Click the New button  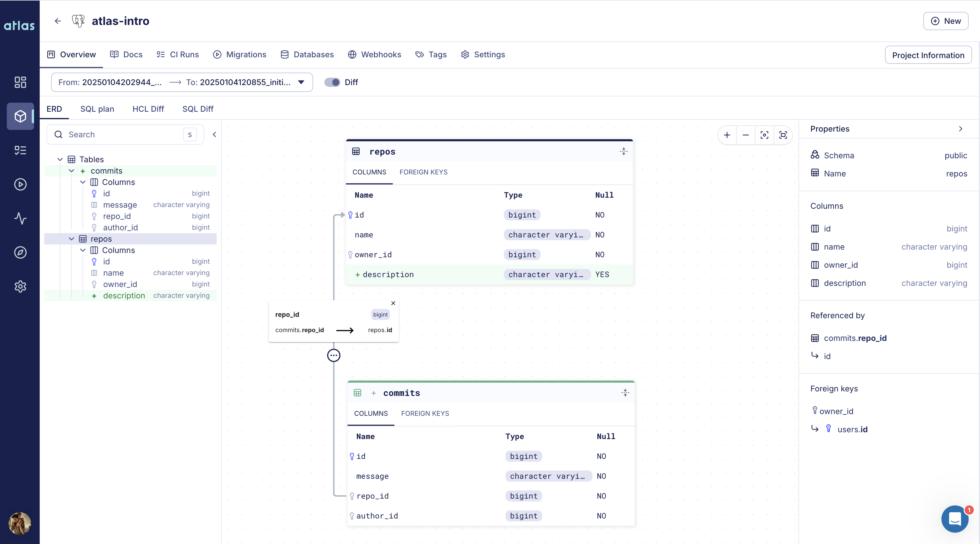click(945, 21)
